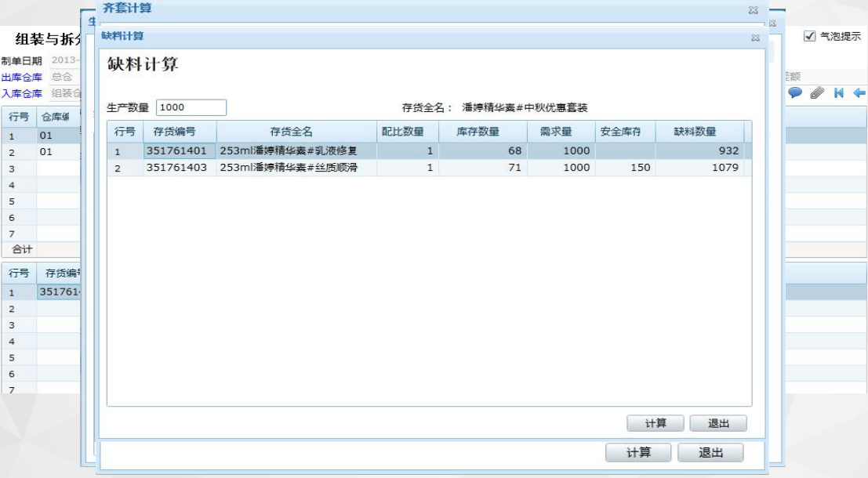Screen dimensions: 868x478
Task: Click 出库仓库 link in background window
Action: (22, 78)
